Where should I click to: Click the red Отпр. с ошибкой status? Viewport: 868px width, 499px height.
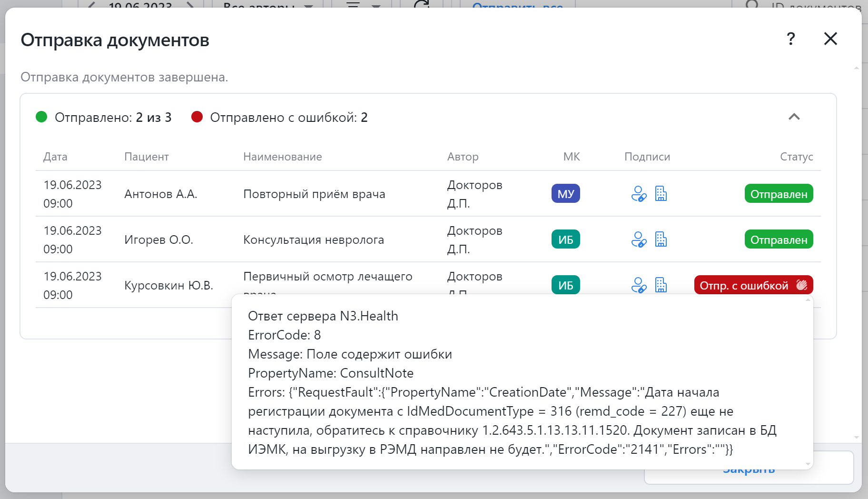coord(744,285)
